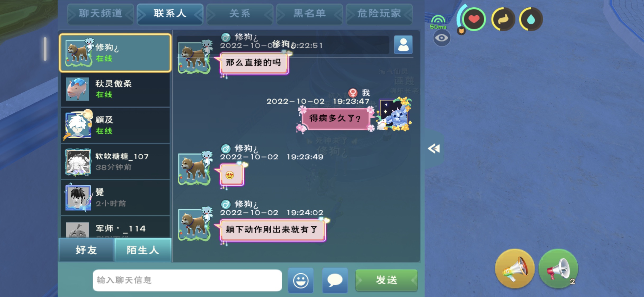Switch contact list to 好友 friends
The image size is (644, 297).
(x=86, y=250)
